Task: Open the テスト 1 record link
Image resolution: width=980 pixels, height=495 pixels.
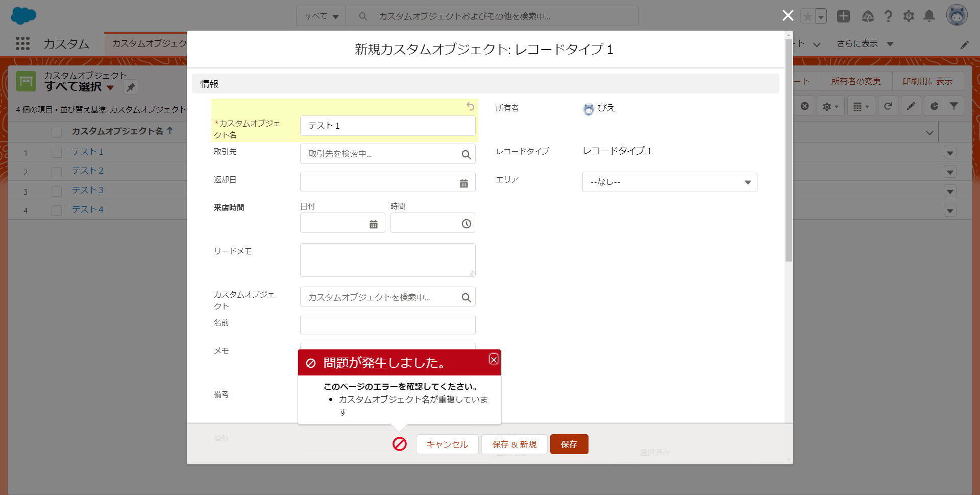Action: tap(87, 152)
